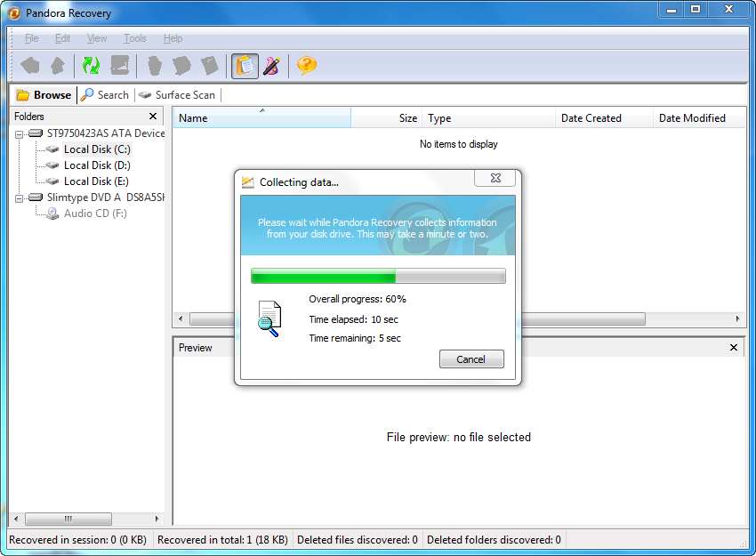Viewport: 756px width, 556px height.
Task: Sort by the Size column header
Action: [386, 118]
